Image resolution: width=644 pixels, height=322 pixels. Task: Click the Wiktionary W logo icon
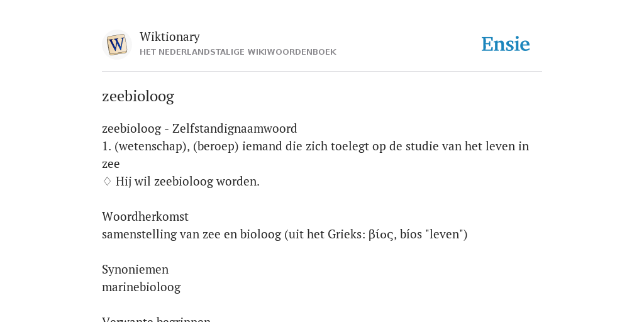117,45
